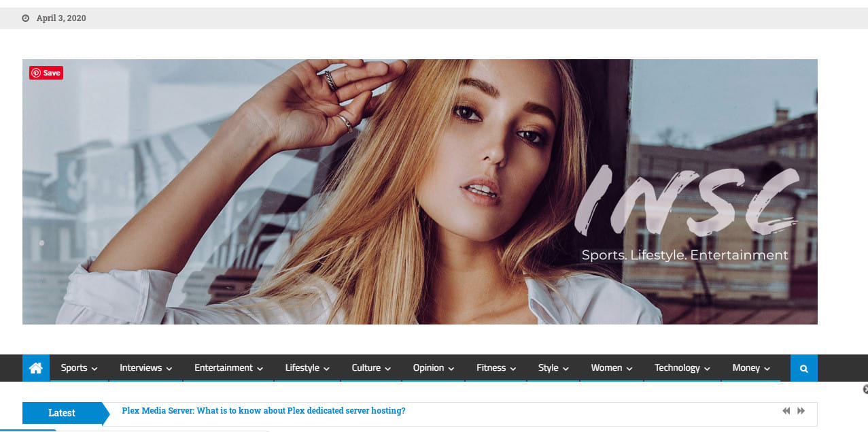Click the Home icon in navigation bar
The image size is (868, 432).
pos(36,368)
